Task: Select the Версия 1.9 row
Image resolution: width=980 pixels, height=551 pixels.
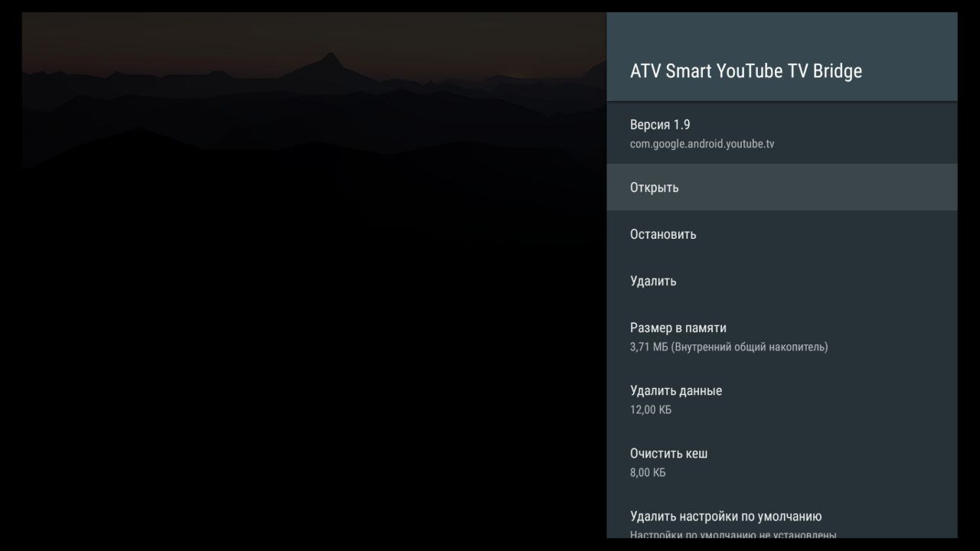Action: tap(782, 133)
